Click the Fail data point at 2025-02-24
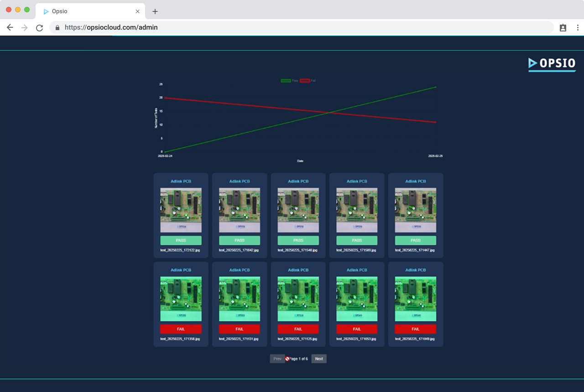584x392 pixels. click(x=165, y=98)
